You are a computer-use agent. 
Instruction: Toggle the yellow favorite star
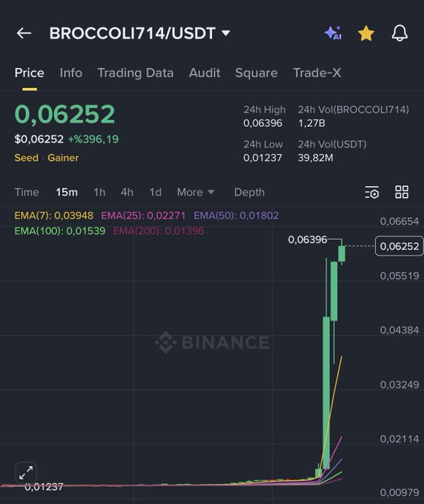click(366, 33)
